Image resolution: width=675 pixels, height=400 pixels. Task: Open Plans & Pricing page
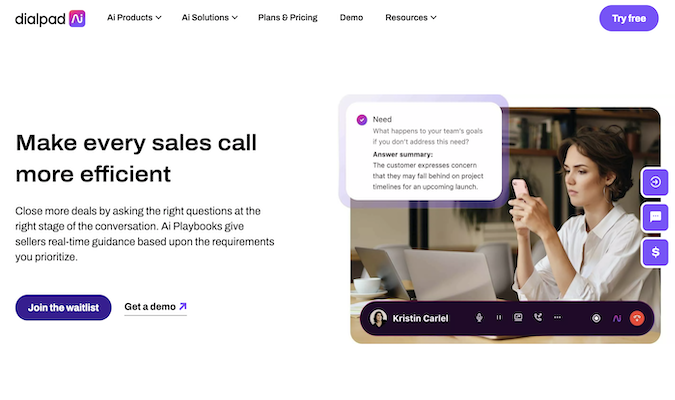[x=288, y=18]
